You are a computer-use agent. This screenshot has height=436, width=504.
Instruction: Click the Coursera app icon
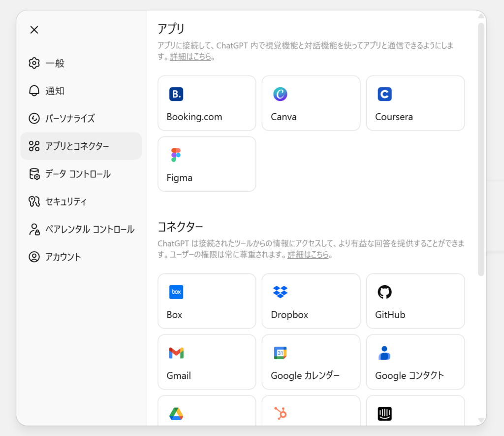click(x=384, y=94)
